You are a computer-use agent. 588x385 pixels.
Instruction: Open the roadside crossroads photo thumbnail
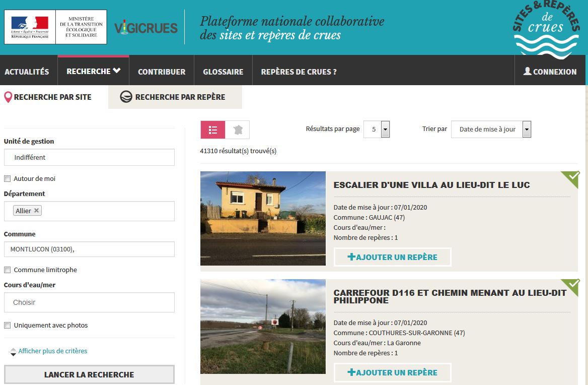[x=263, y=327]
